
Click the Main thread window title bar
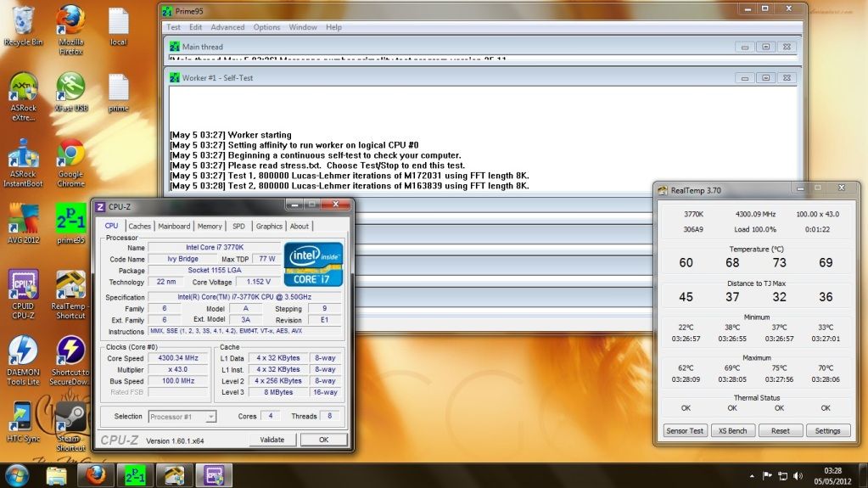point(481,47)
